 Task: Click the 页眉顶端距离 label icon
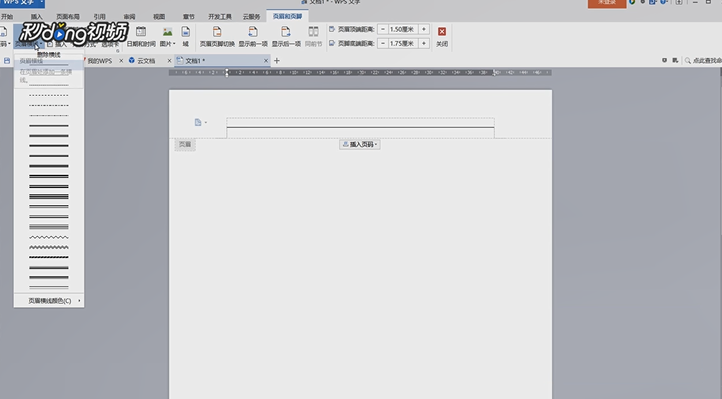click(x=332, y=29)
